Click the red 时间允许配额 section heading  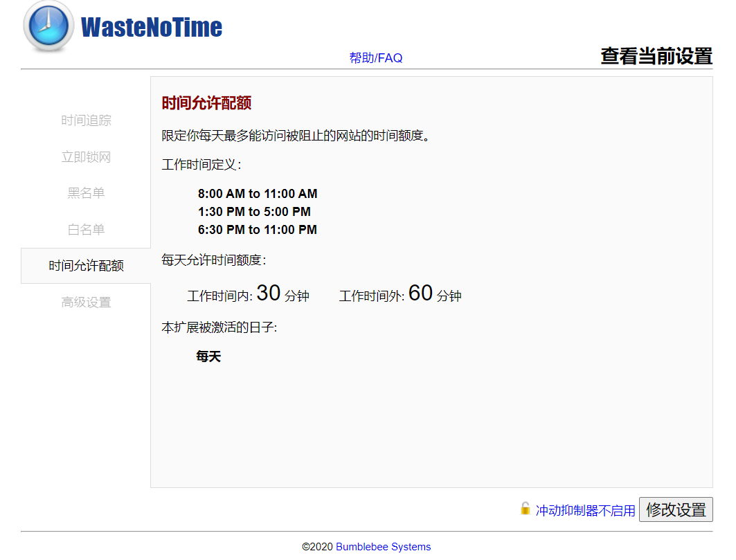click(x=206, y=103)
